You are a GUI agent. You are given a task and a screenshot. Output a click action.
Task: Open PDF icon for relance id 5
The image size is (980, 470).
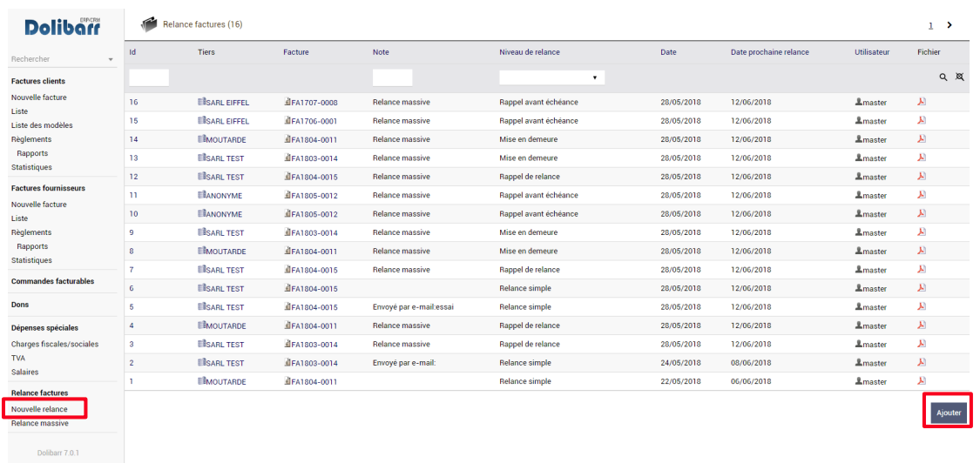pyautogui.click(x=922, y=306)
